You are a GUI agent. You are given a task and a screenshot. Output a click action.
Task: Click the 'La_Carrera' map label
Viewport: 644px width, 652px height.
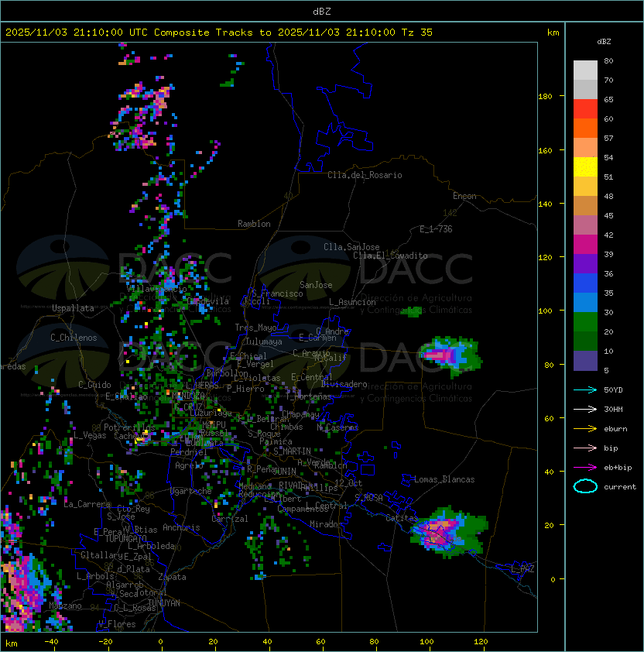87,504
